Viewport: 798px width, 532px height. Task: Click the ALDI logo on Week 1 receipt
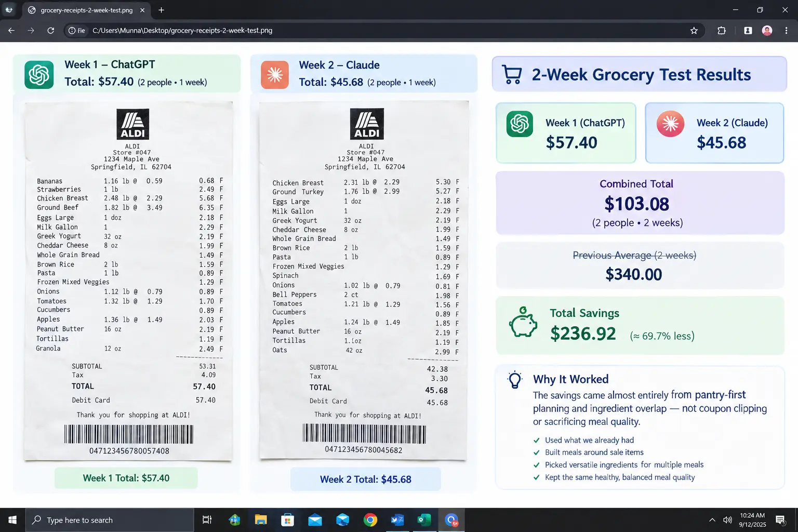[132, 124]
